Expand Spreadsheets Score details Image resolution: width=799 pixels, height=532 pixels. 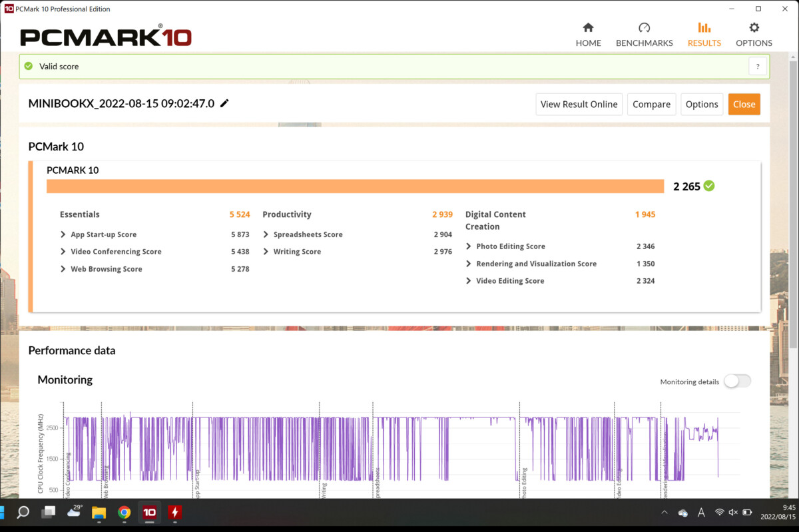coord(266,234)
